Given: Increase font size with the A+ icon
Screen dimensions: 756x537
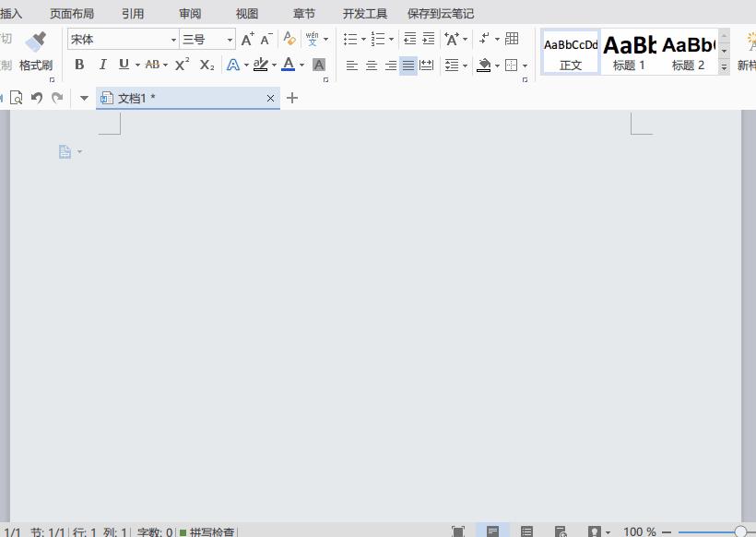Looking at the screenshot, I should (247, 40).
